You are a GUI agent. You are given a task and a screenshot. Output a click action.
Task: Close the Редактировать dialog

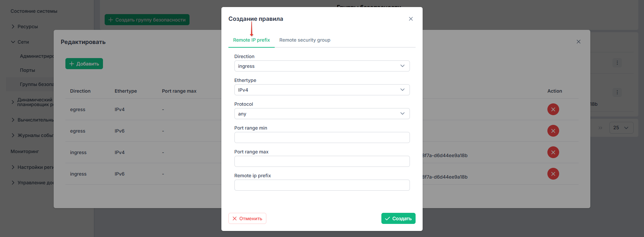(579, 42)
